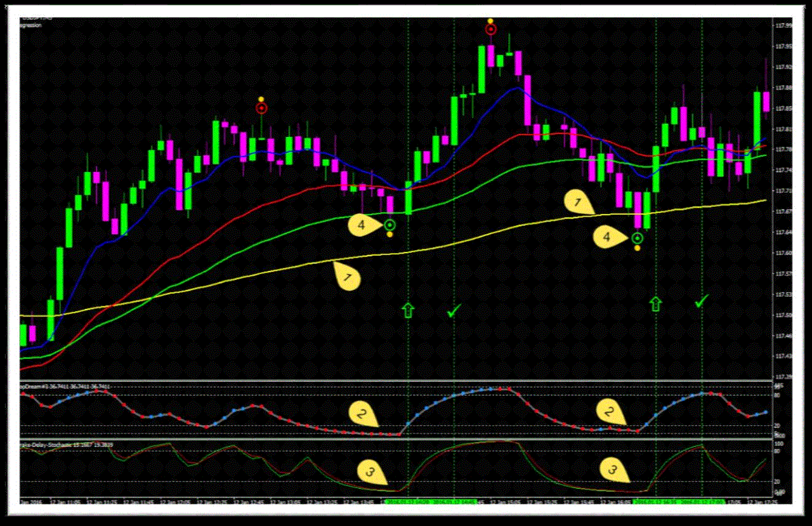Click the right green up-arrow buy signal
The width and height of the screenshot is (812, 526).
[655, 303]
